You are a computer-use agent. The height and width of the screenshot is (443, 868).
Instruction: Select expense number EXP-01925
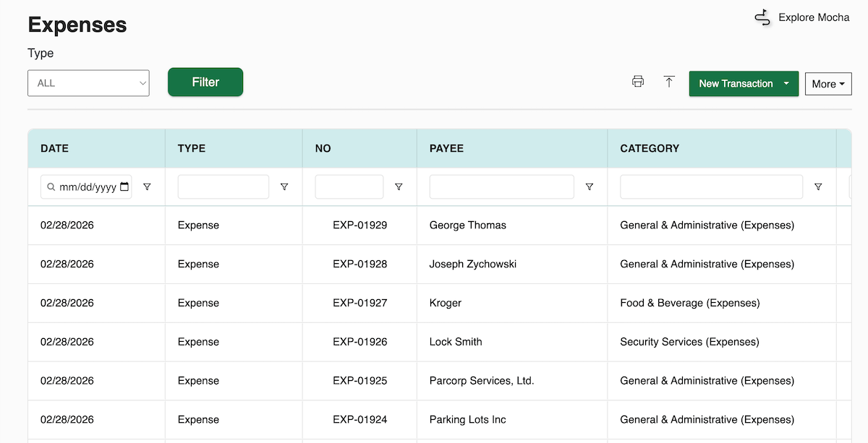pyautogui.click(x=360, y=381)
